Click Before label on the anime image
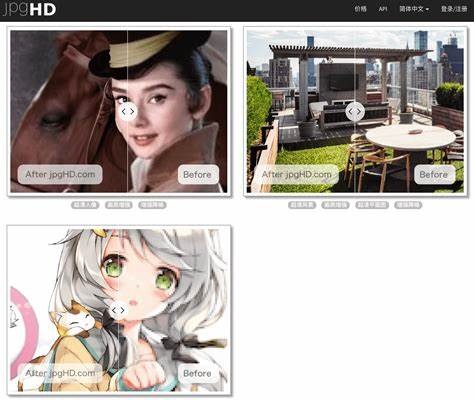Image resolution: width=474 pixels, height=400 pixels. [x=198, y=373]
